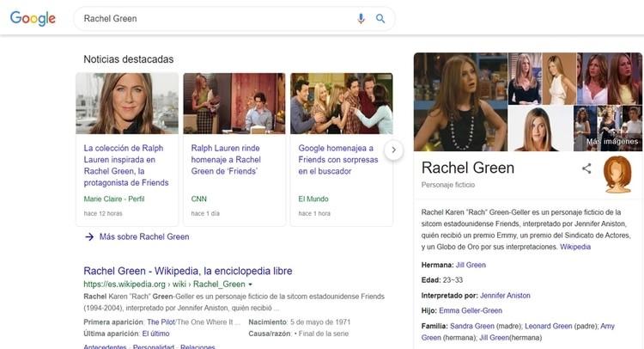Click the es.wikipedia.org result URL
The height and width of the screenshot is (349, 644).
[164, 285]
